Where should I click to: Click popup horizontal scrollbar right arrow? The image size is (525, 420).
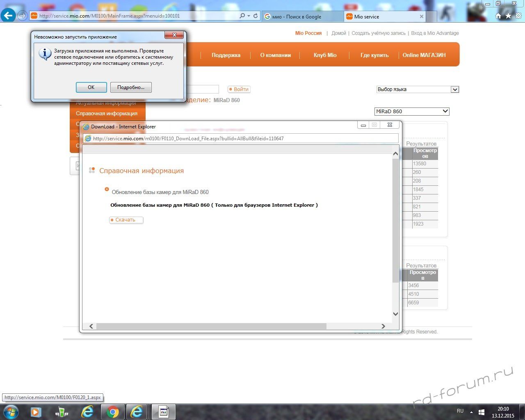(x=383, y=326)
